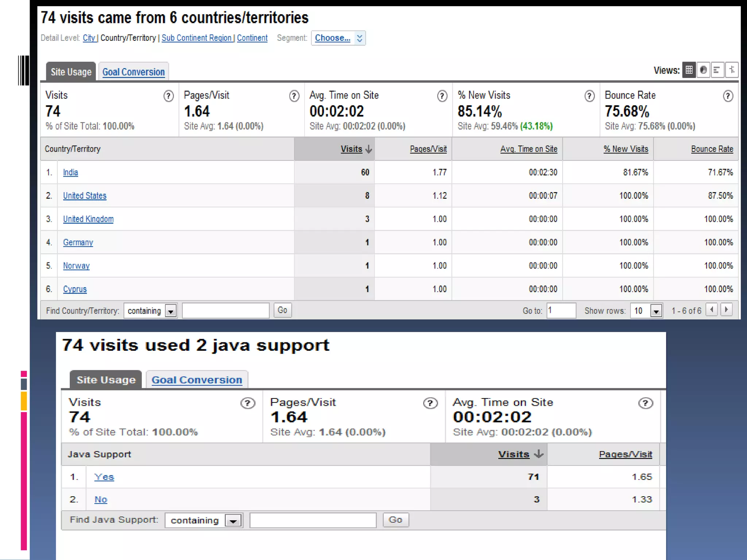747x560 pixels.
Task: Click the help icon beside Bounce Rate
Action: (x=728, y=96)
